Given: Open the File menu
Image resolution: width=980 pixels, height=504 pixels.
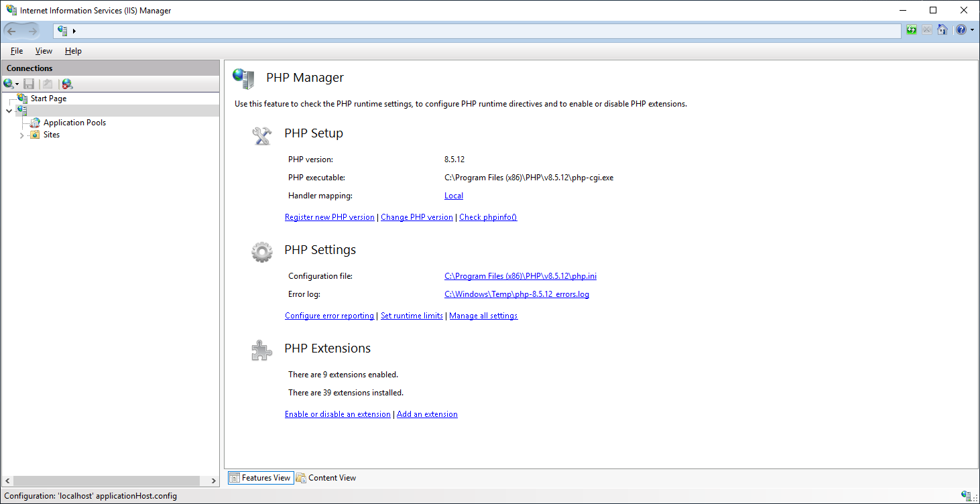Looking at the screenshot, I should coord(17,51).
